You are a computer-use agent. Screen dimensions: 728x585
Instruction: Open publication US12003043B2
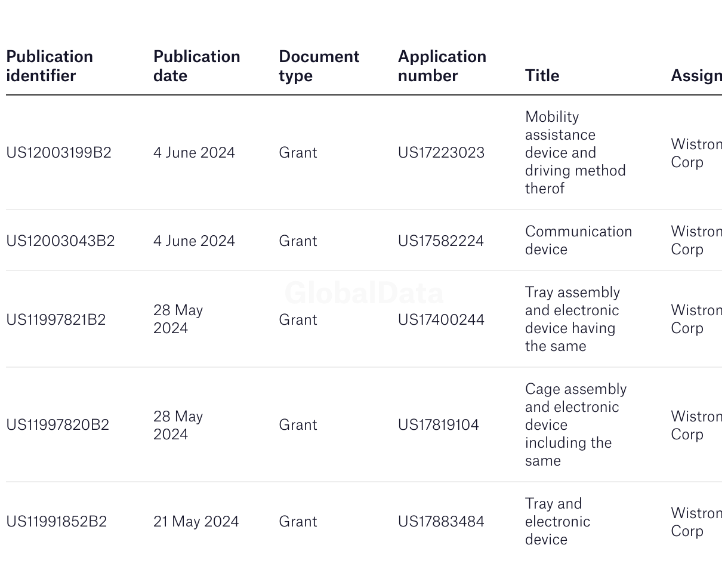click(x=60, y=241)
